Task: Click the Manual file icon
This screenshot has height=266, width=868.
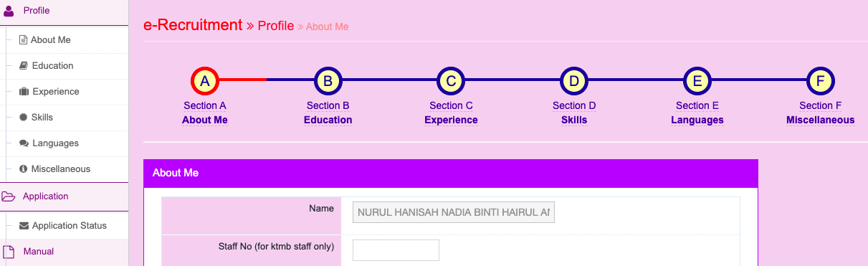Action: click(9, 252)
